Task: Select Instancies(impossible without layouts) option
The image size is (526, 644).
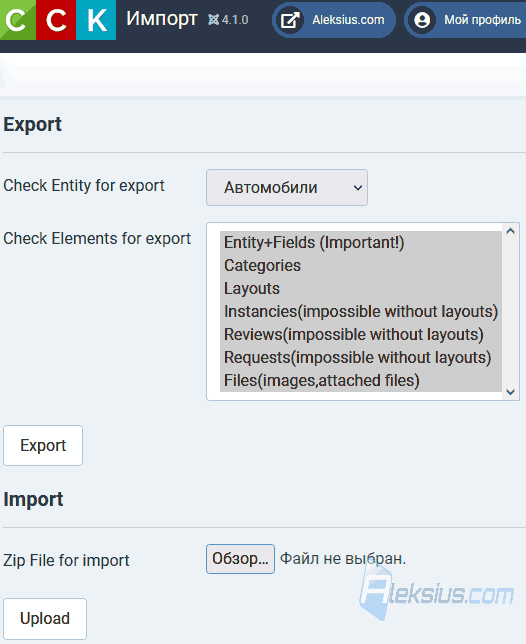Action: [361, 311]
